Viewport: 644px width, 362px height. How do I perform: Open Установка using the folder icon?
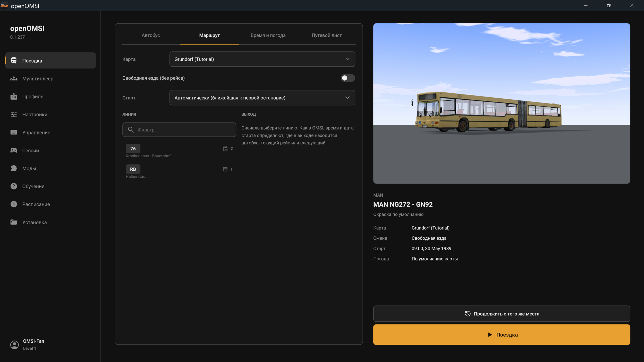click(x=14, y=222)
